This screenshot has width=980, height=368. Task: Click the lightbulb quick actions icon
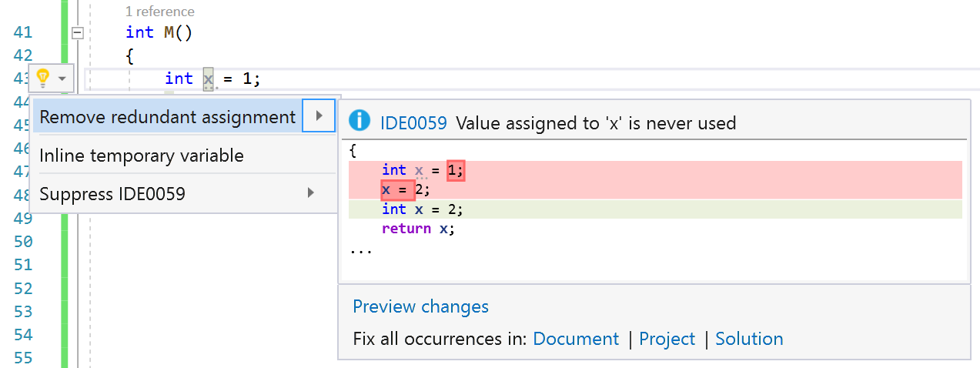click(43, 78)
